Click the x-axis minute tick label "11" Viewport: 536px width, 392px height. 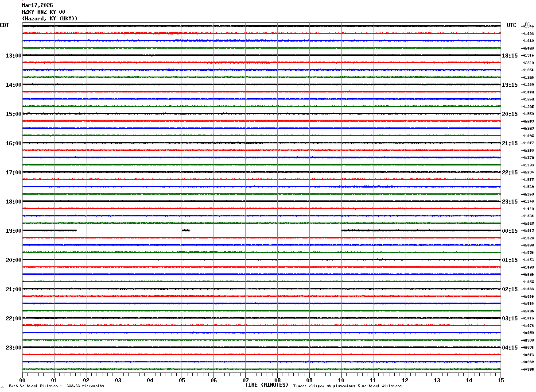(373, 380)
